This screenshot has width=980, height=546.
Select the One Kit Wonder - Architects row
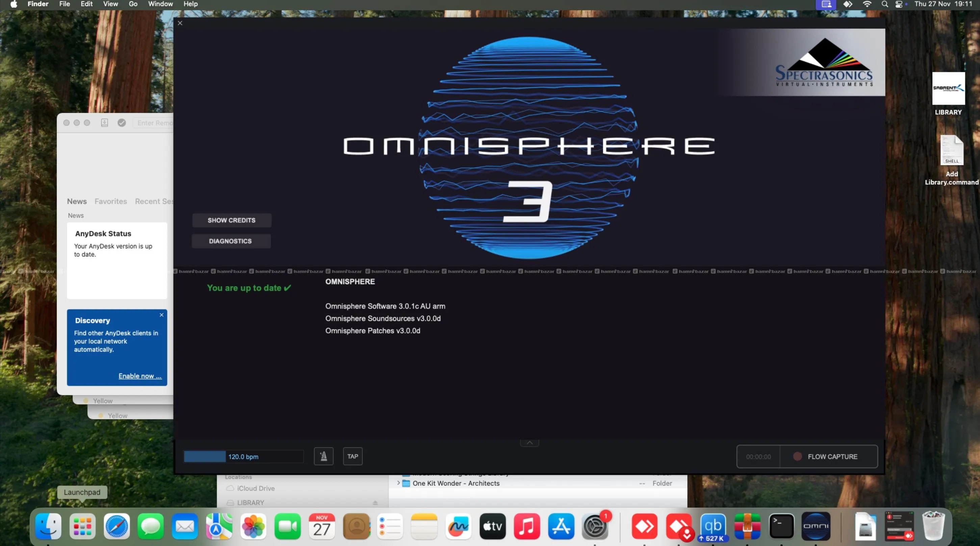tap(538, 483)
